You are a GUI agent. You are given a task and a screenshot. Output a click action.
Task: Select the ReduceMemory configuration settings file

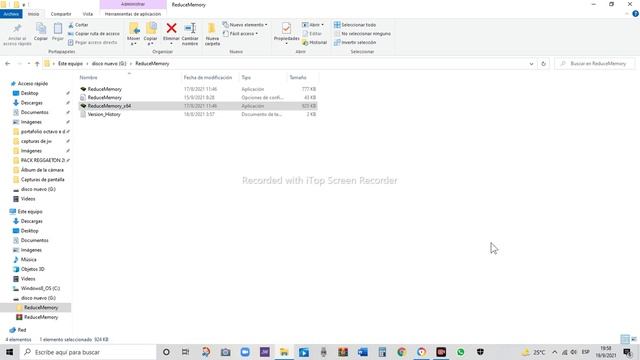pos(198,98)
